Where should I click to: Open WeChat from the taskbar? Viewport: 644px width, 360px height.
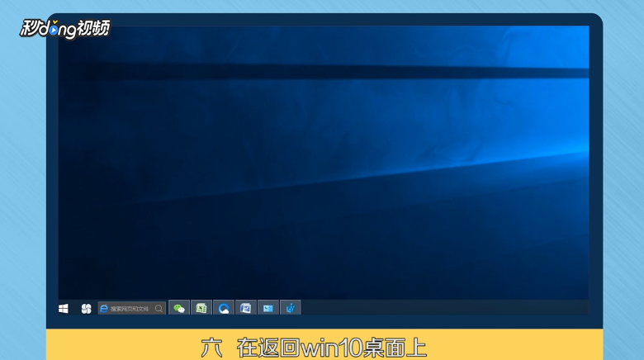179,308
